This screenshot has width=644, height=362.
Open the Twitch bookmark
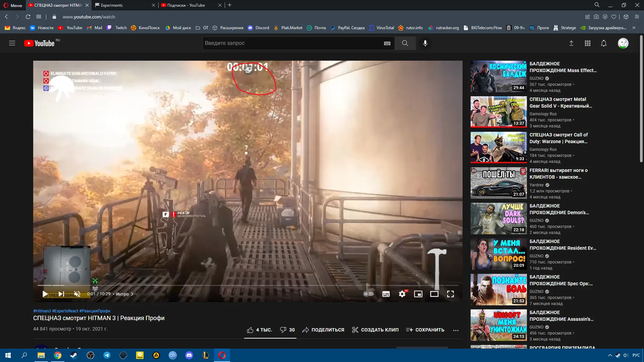[117, 28]
